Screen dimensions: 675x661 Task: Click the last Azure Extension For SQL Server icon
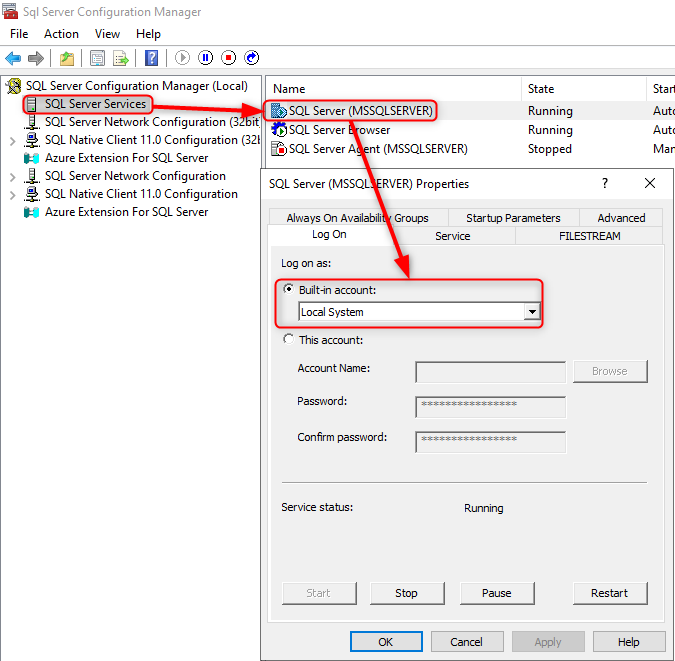click(x=32, y=212)
